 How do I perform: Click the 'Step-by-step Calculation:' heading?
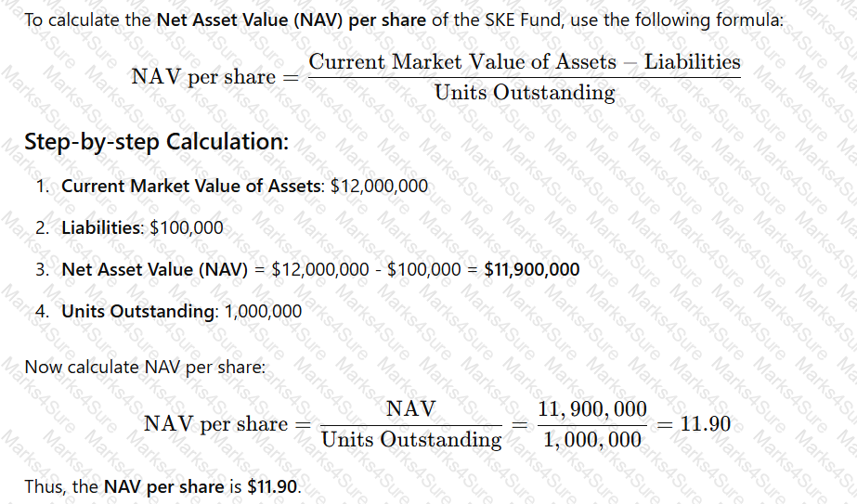(156, 142)
